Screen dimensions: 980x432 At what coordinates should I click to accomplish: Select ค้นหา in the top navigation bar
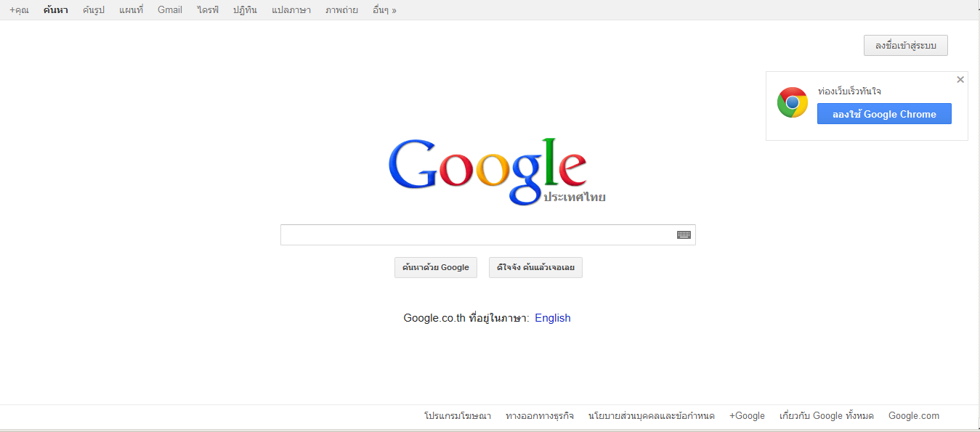(x=56, y=10)
